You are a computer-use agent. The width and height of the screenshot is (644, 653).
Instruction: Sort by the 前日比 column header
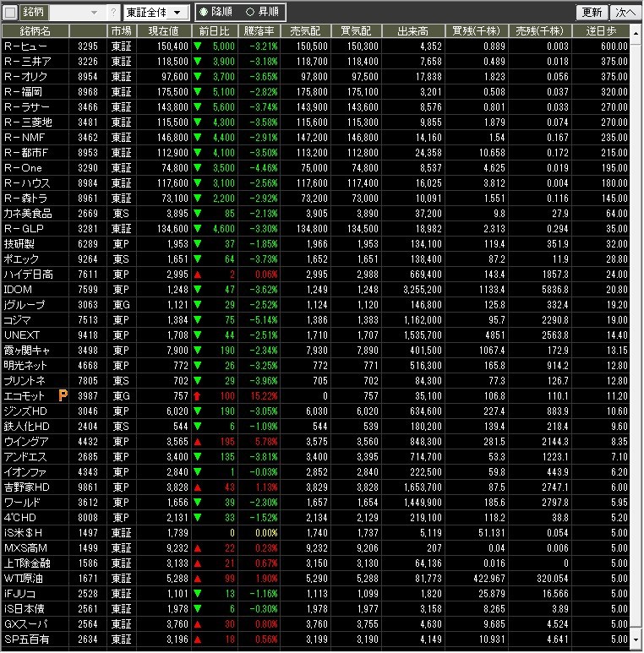(x=215, y=30)
